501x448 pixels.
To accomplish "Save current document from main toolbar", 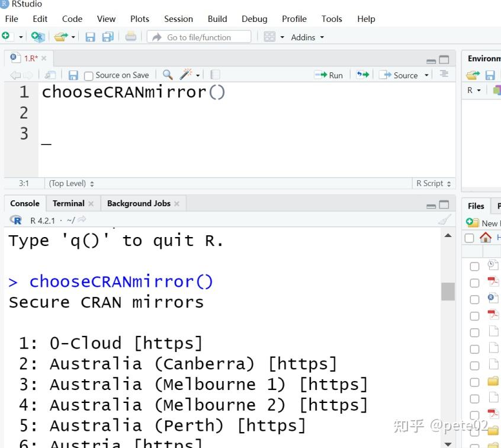I will (90, 37).
